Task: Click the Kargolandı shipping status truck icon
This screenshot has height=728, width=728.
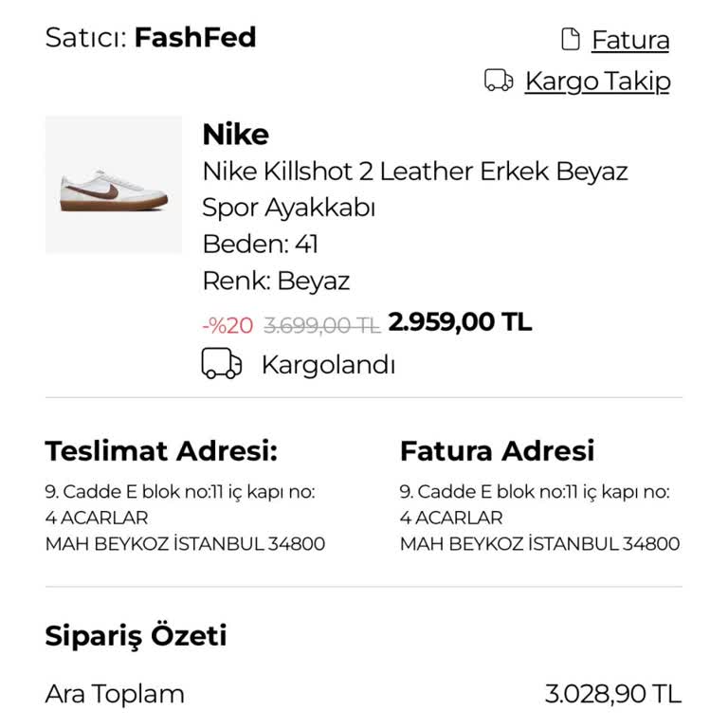Action: tap(222, 363)
